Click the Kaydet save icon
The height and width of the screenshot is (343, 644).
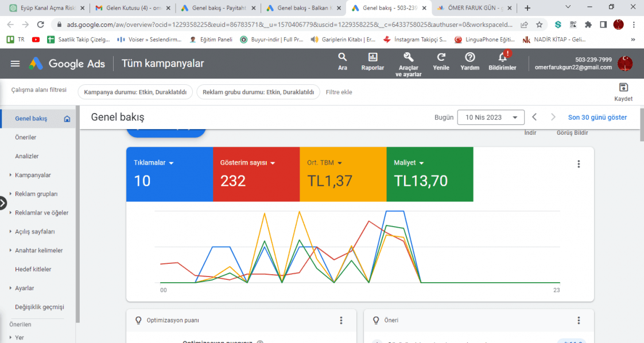pos(623,87)
